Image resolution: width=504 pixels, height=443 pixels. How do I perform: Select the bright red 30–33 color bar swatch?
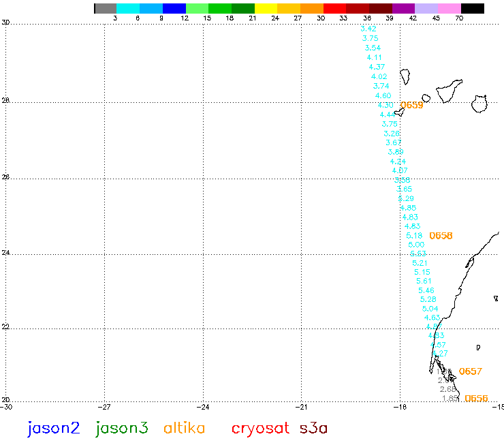point(334,8)
